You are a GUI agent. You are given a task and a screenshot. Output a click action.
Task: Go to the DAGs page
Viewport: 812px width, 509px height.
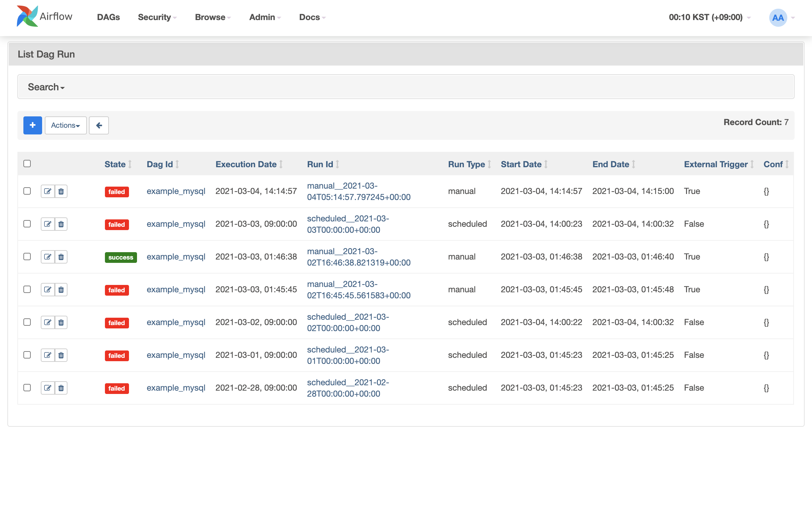coord(108,17)
